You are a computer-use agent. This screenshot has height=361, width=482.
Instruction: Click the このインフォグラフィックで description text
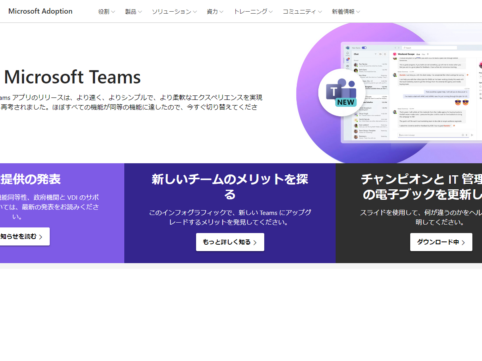click(x=230, y=217)
